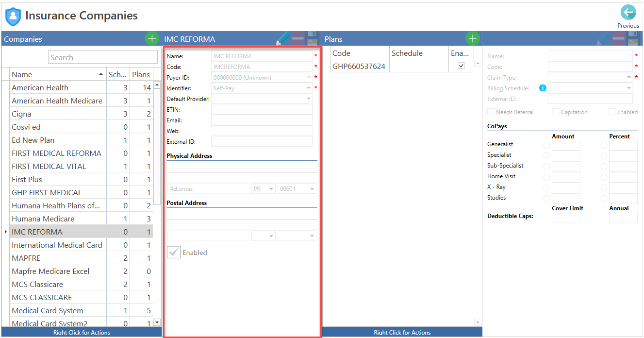This screenshot has height=338, width=644.
Task: Click the ETIN field
Action: click(262, 109)
